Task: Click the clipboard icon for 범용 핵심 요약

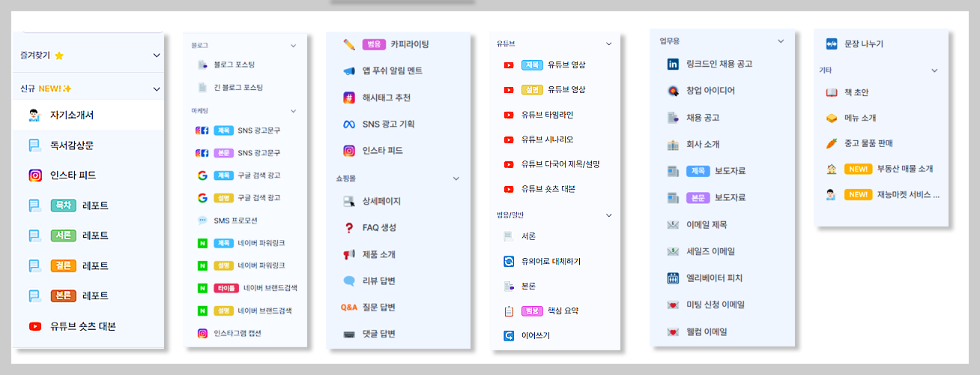Action: click(509, 310)
